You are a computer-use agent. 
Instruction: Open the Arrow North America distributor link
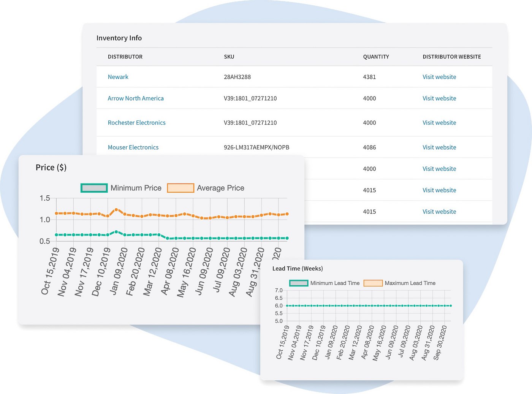(135, 98)
